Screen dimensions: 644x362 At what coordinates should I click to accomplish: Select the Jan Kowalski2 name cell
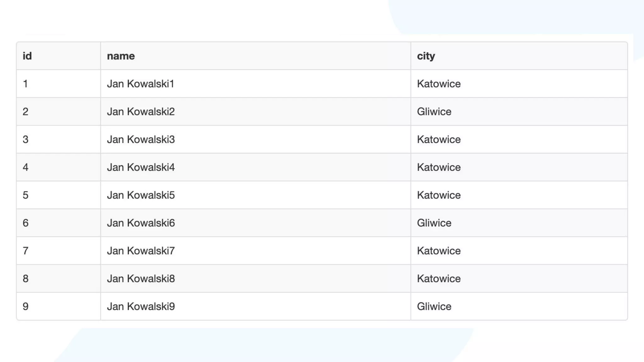click(141, 112)
